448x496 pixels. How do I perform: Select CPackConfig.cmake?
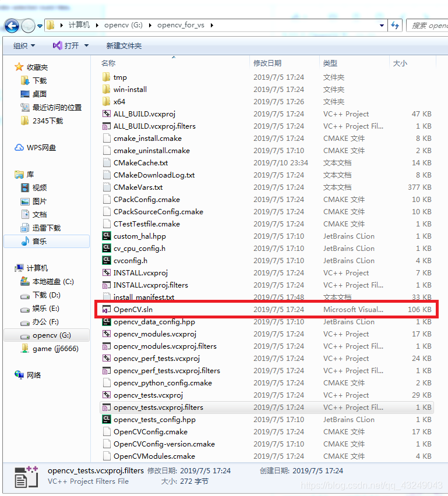(x=147, y=200)
